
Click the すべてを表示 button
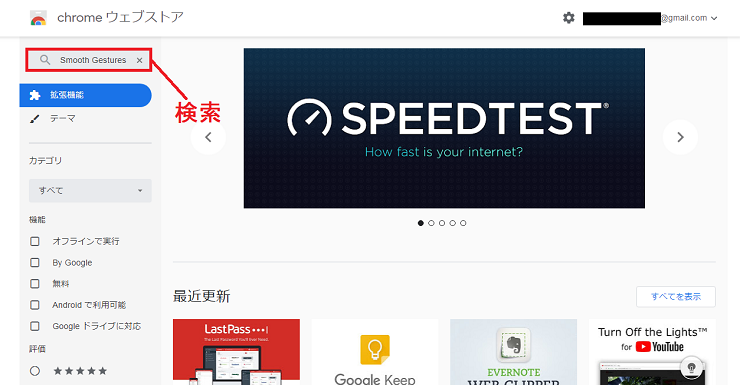click(676, 297)
